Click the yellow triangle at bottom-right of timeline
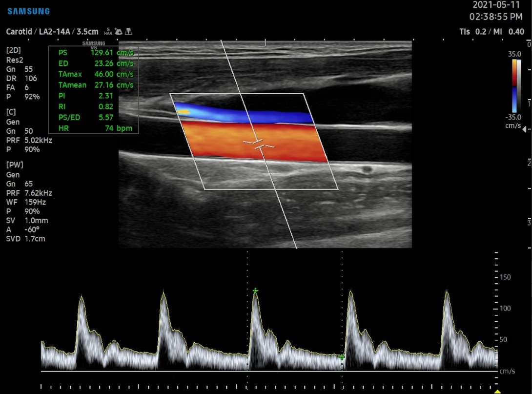Viewport: 532px width, 394px height. 497,391
